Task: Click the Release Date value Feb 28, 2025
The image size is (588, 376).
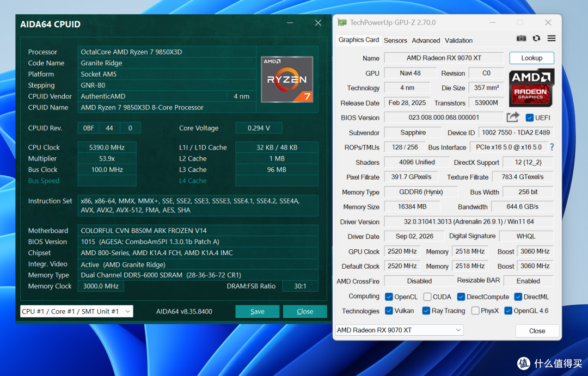Action: tap(407, 103)
